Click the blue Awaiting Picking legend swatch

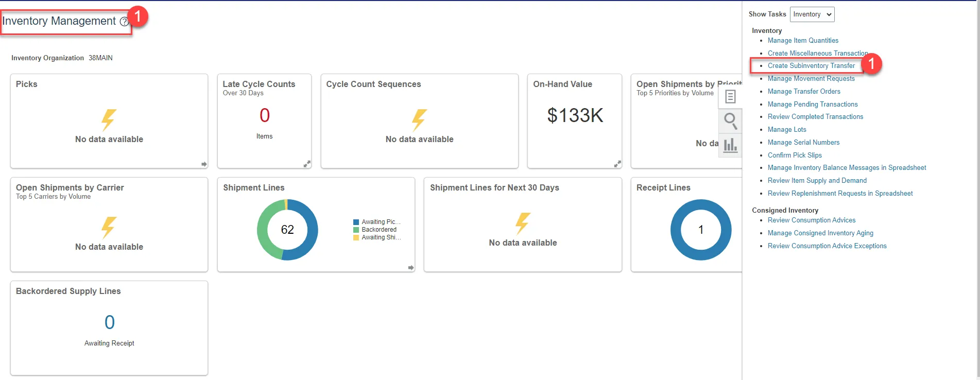pyautogui.click(x=356, y=222)
